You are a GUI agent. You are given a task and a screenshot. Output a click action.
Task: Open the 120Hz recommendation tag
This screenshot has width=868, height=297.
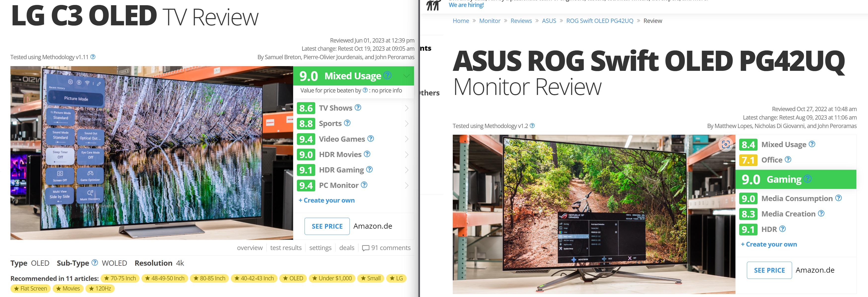coord(100,288)
